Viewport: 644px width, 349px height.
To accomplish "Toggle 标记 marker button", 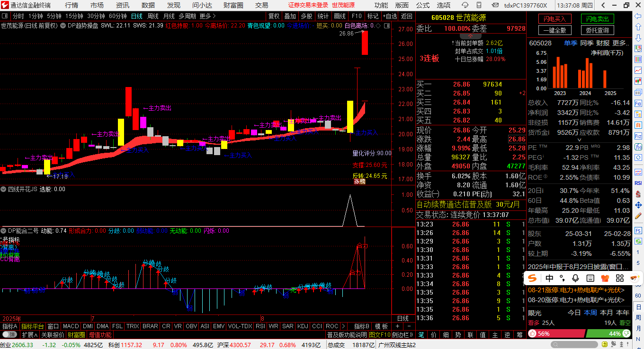I will coord(373,16).
